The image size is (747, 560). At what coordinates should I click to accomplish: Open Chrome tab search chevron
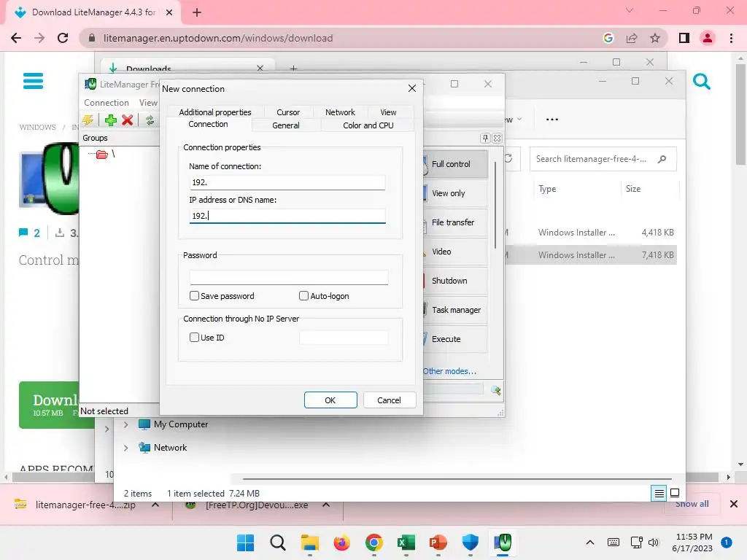pyautogui.click(x=630, y=10)
